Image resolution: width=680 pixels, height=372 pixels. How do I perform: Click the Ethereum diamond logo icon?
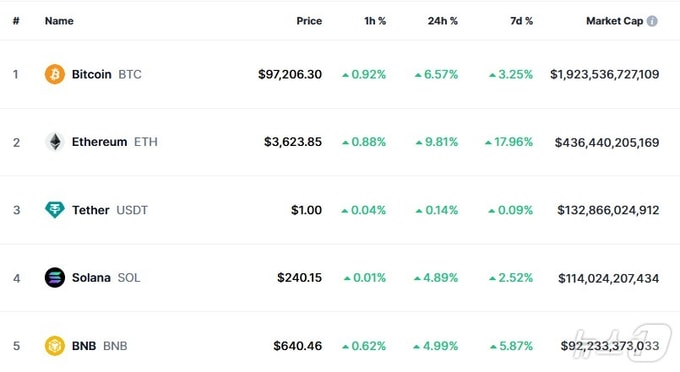[55, 142]
